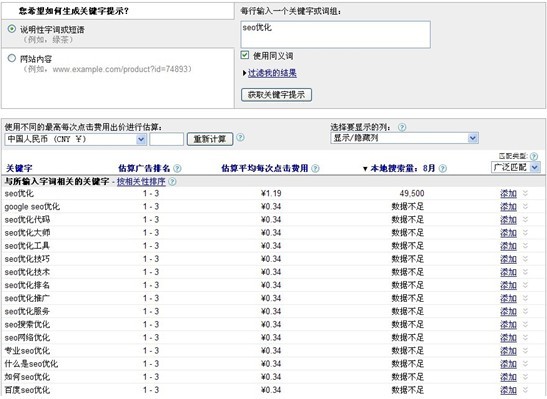The width and height of the screenshot is (547, 399).
Task: Select the keyword text 什么是seo优化
Action: coord(31,364)
